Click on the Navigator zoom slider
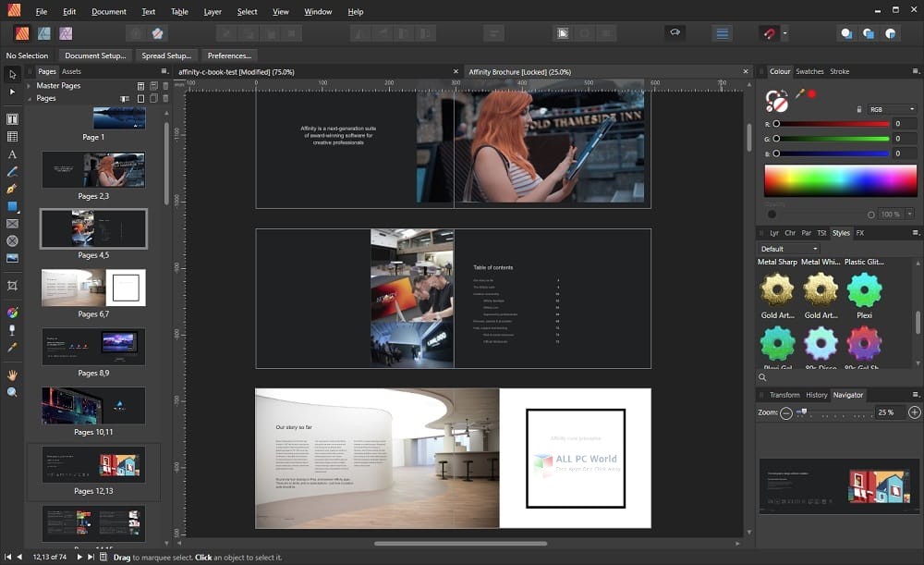The image size is (924, 565). (834, 412)
